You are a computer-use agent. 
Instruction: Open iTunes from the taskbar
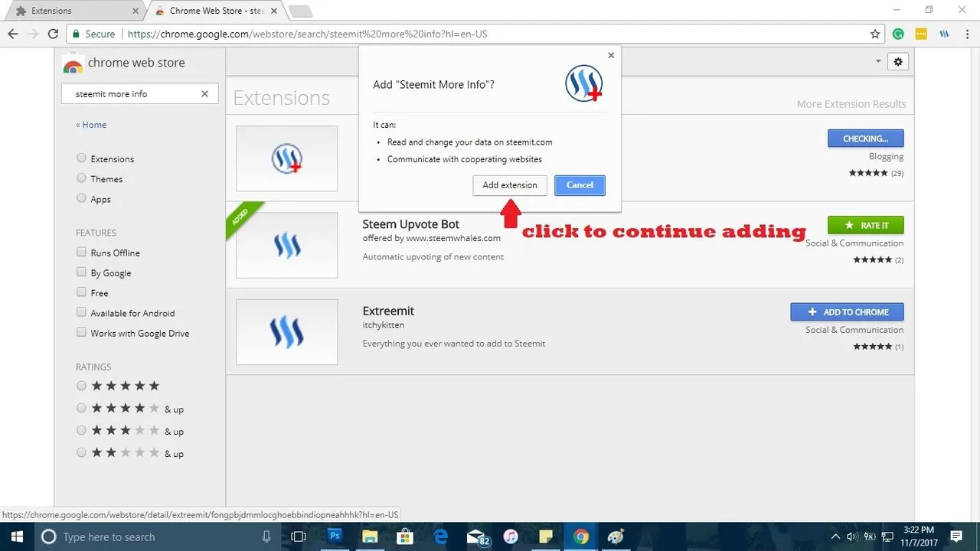[x=511, y=536]
